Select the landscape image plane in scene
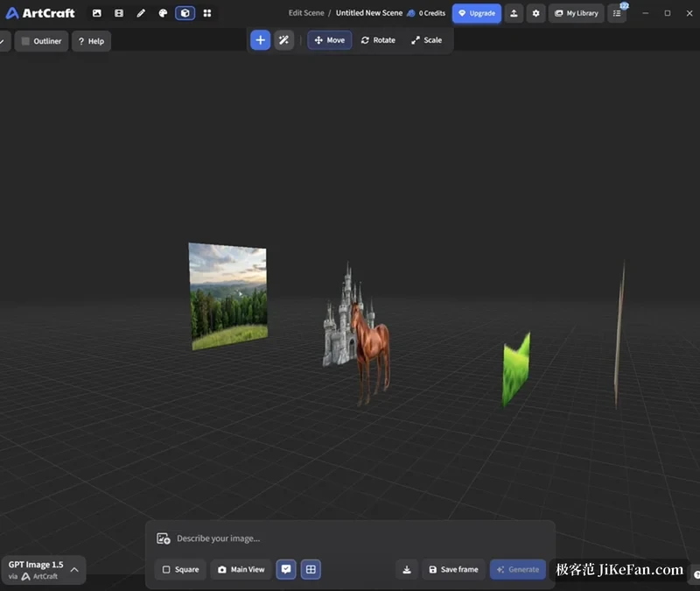Viewport: 700px width, 591px height. [x=228, y=296]
